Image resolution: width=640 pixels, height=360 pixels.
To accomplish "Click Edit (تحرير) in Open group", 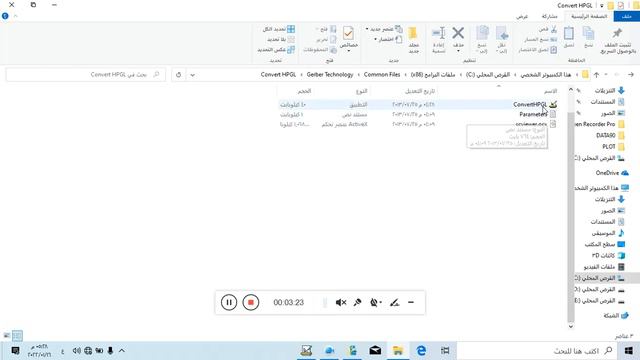I will pyautogui.click(x=326, y=40).
